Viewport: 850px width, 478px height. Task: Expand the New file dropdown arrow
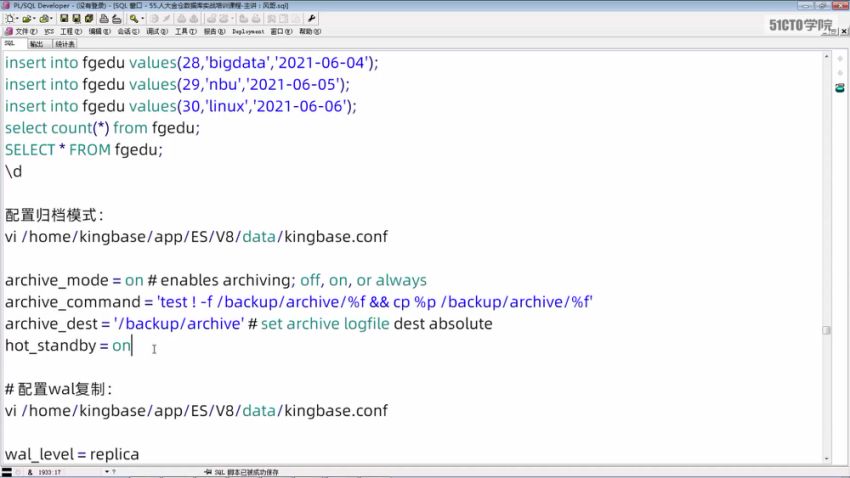[19, 18]
